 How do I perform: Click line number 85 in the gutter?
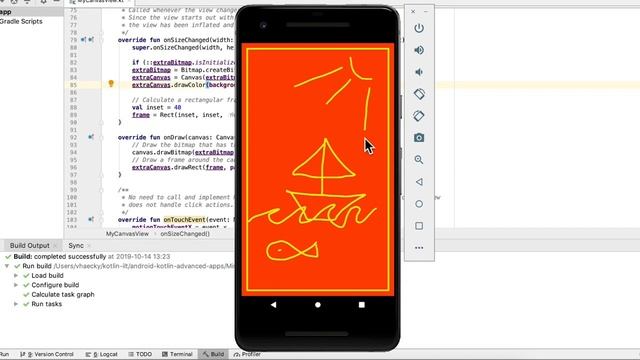coord(73,85)
